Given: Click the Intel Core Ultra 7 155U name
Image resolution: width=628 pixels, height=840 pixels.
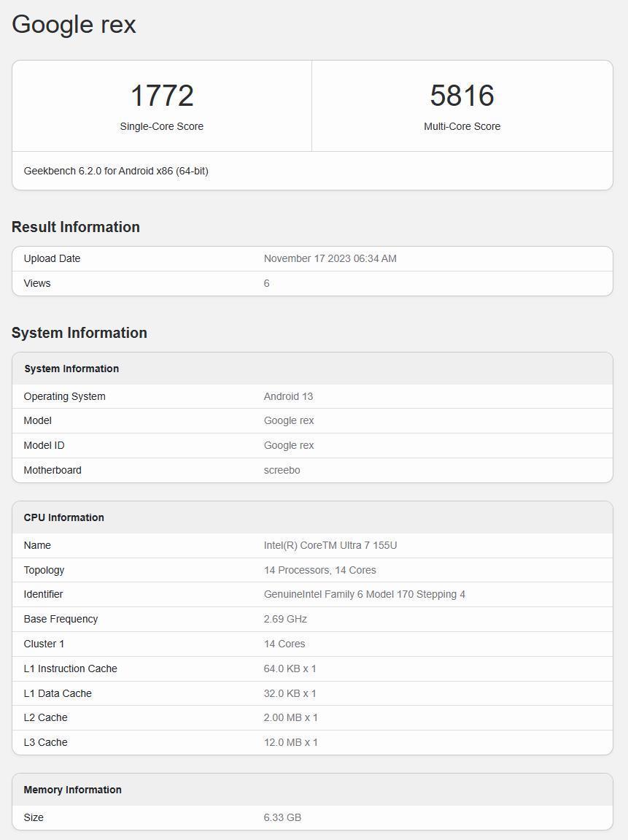Looking at the screenshot, I should (x=330, y=545).
